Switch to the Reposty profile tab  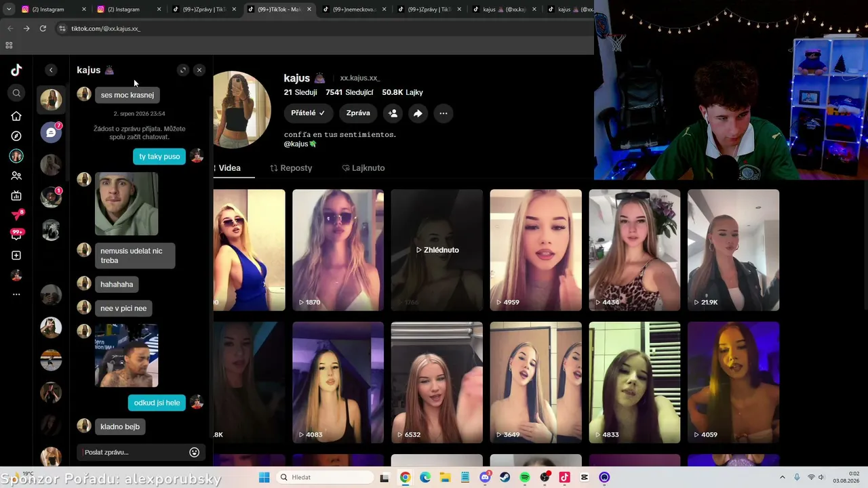coord(291,168)
